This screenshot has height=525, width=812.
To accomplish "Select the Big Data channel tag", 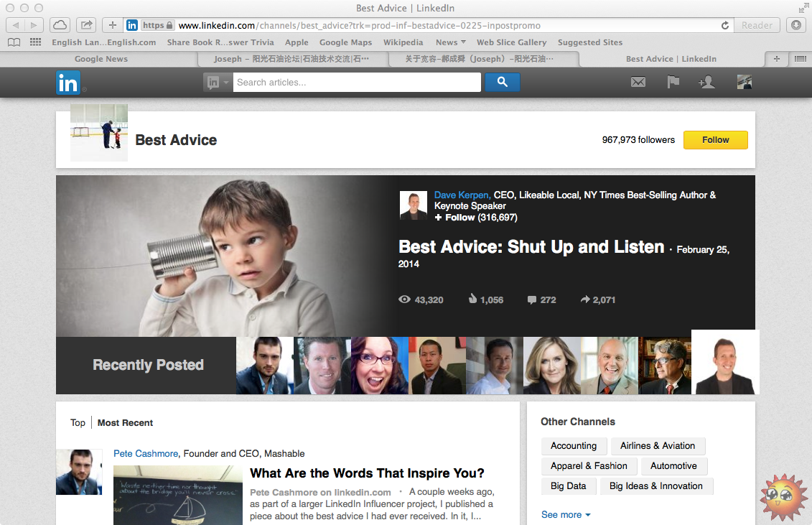I will click(568, 486).
